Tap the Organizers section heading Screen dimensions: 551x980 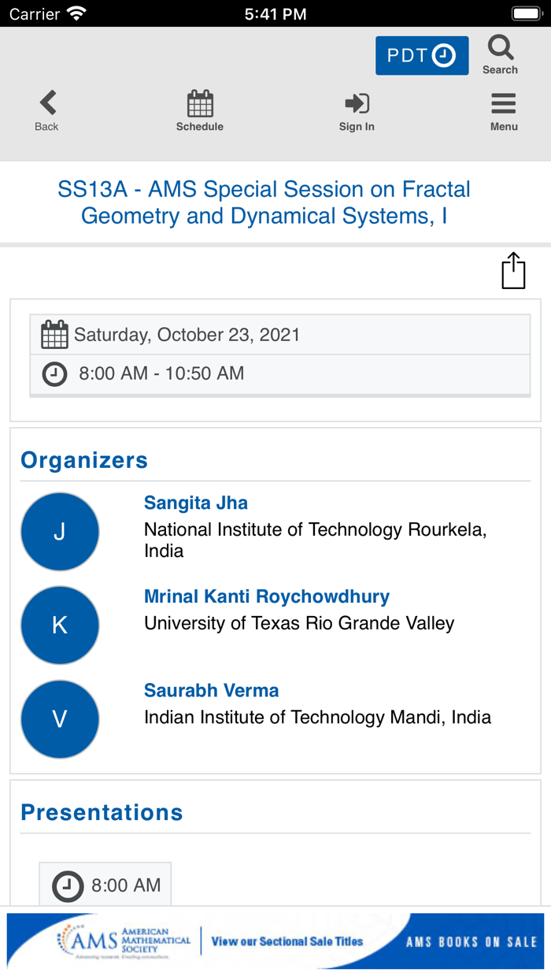(84, 460)
